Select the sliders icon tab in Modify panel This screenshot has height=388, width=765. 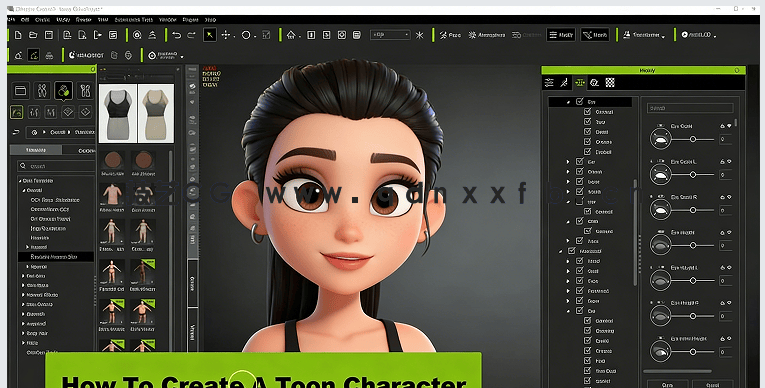click(549, 82)
